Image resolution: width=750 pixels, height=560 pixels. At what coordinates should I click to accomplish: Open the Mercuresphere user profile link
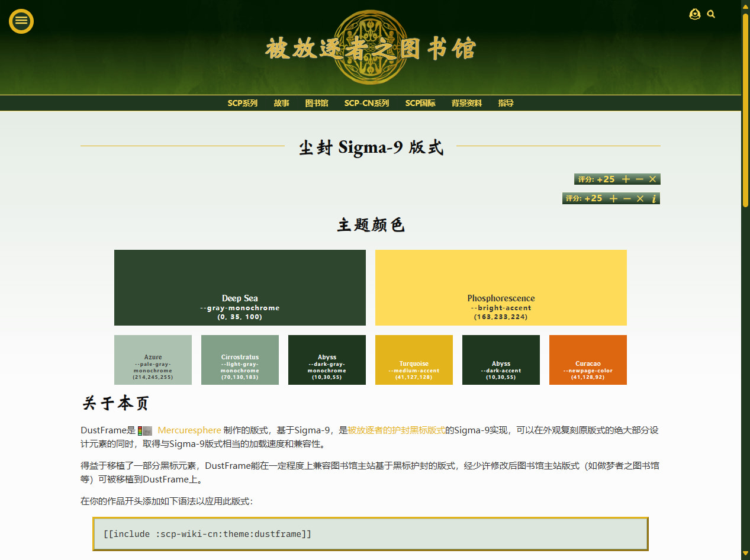pos(189,430)
